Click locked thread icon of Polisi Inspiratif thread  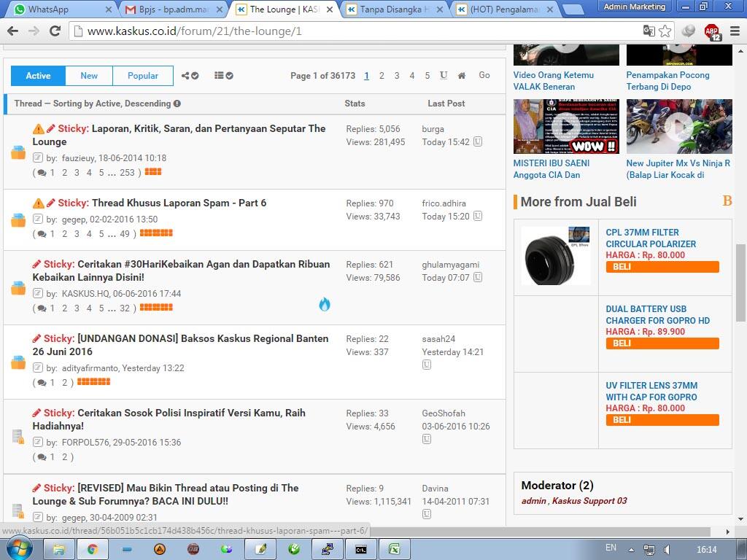click(x=18, y=437)
